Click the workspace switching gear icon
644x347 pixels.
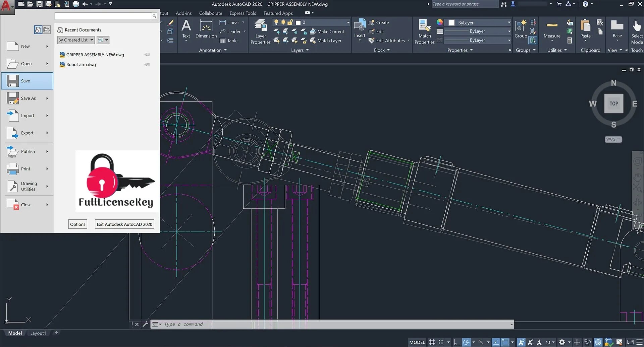tap(562, 342)
